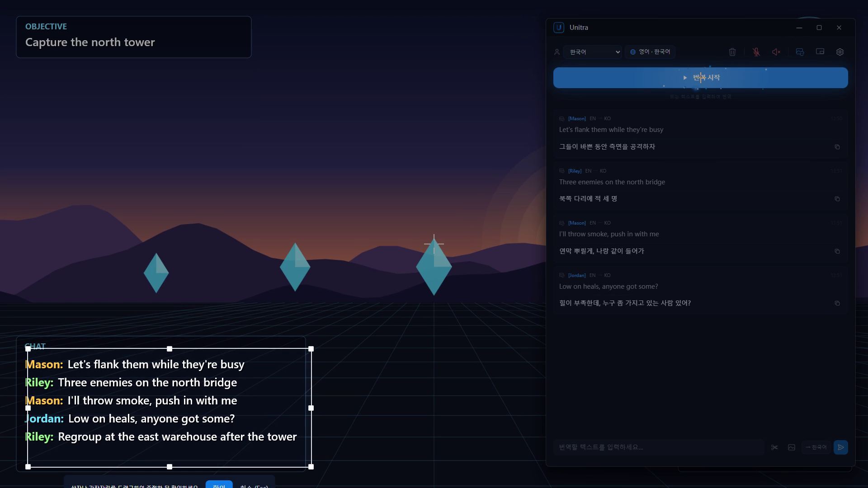868x488 pixels.
Task: Click the user profile icon
Action: [557, 52]
